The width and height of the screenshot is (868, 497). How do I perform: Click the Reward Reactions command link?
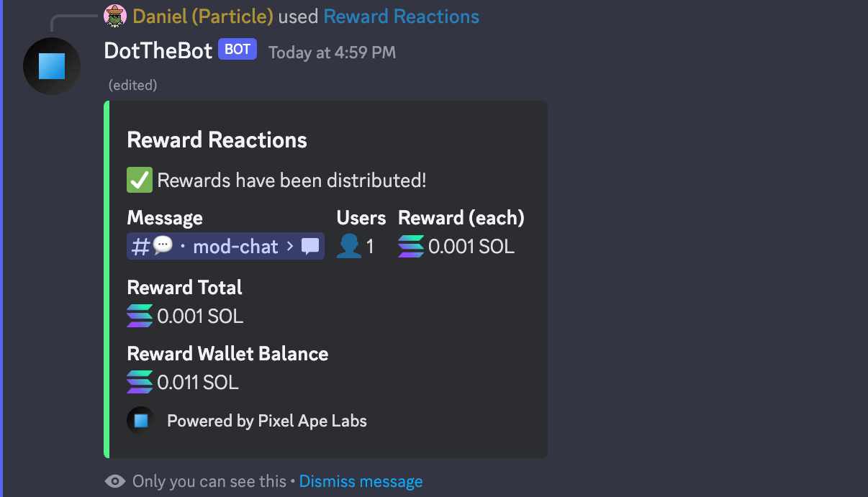tap(401, 15)
